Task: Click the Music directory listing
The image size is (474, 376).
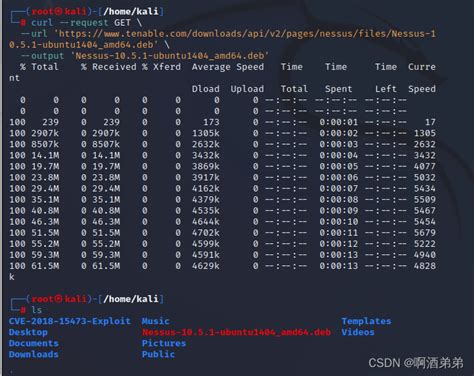Action: pyautogui.click(x=156, y=321)
